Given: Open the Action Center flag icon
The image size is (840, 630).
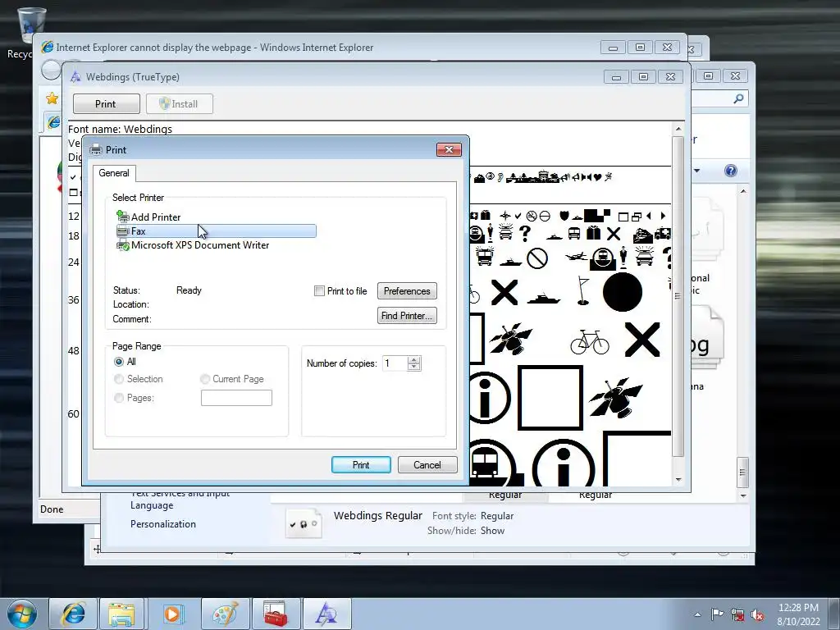Looking at the screenshot, I should [x=717, y=614].
